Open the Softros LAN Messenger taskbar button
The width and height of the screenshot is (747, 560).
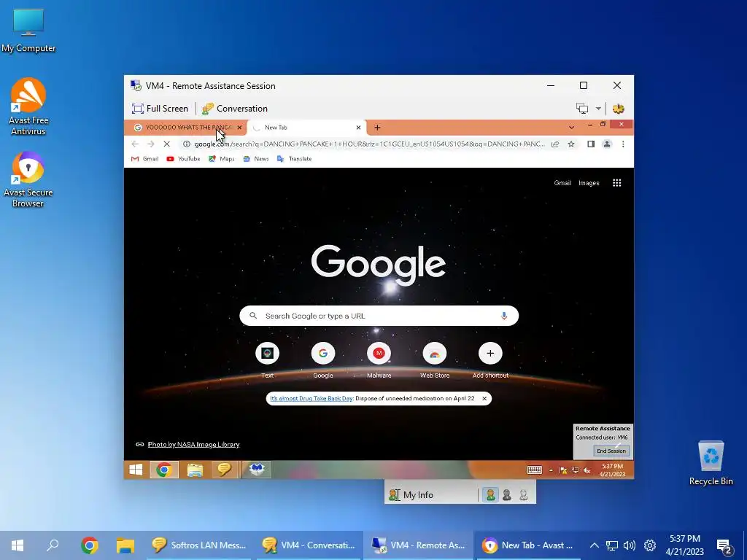click(x=199, y=545)
